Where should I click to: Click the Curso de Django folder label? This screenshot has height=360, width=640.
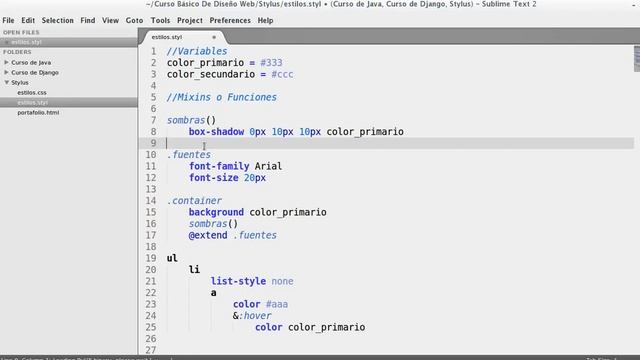[x=35, y=72]
